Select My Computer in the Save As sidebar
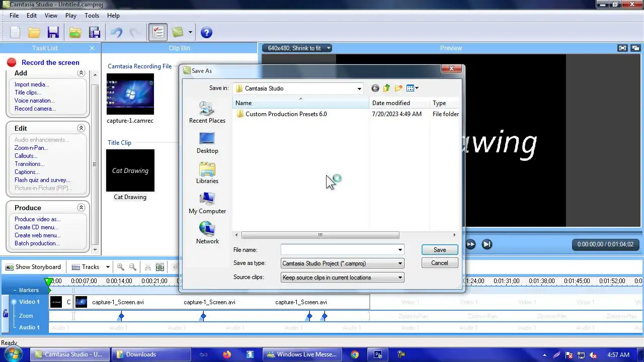Viewport: 644px width, 362px height. 207,203
